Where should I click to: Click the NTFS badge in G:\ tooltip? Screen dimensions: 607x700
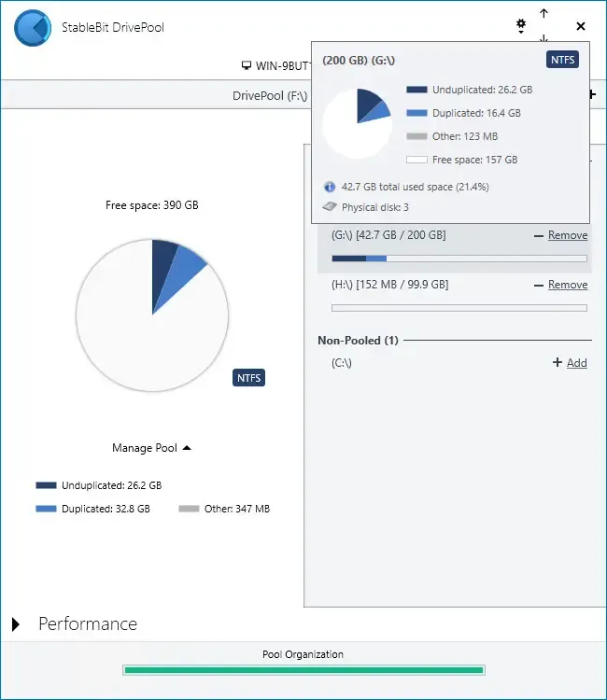pyautogui.click(x=562, y=60)
